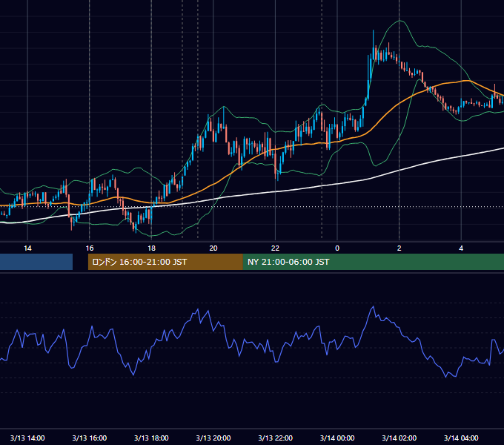Click the '3/14 04:00' date label

(x=461, y=438)
